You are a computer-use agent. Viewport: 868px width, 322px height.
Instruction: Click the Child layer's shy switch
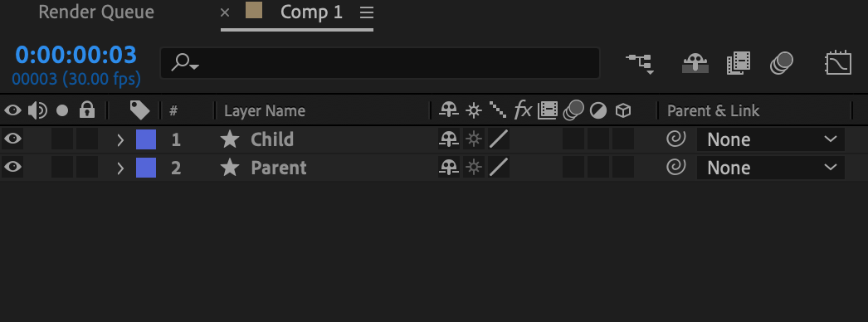[x=449, y=139]
